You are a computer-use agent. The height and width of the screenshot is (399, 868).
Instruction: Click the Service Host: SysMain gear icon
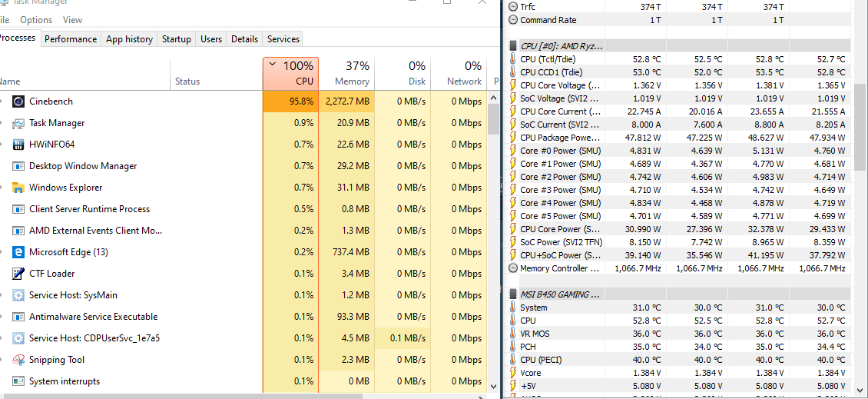pos(18,295)
